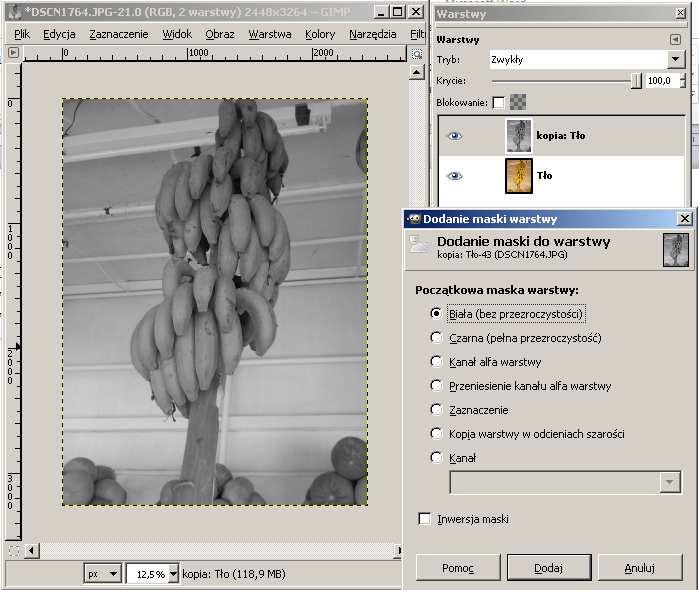699x590 pixels.
Task: Open the Widok menu
Action: tap(177, 34)
